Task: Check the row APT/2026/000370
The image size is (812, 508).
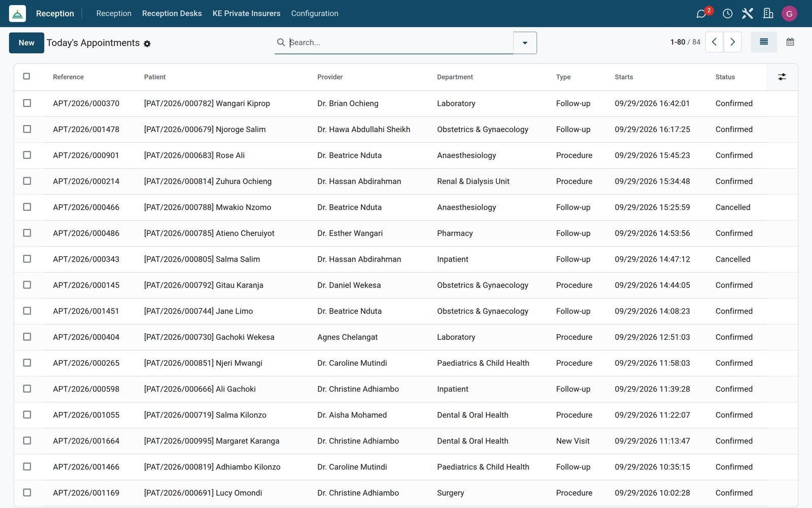Action: (x=27, y=103)
